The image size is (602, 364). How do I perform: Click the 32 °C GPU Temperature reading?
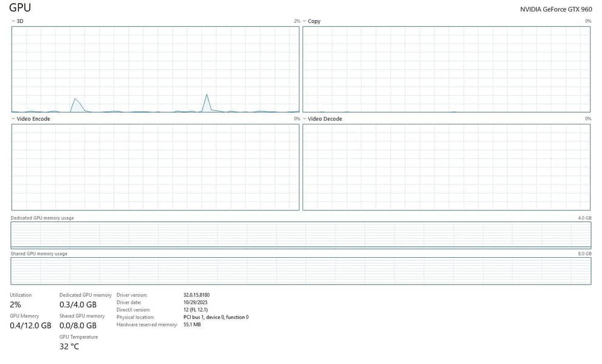tap(69, 347)
